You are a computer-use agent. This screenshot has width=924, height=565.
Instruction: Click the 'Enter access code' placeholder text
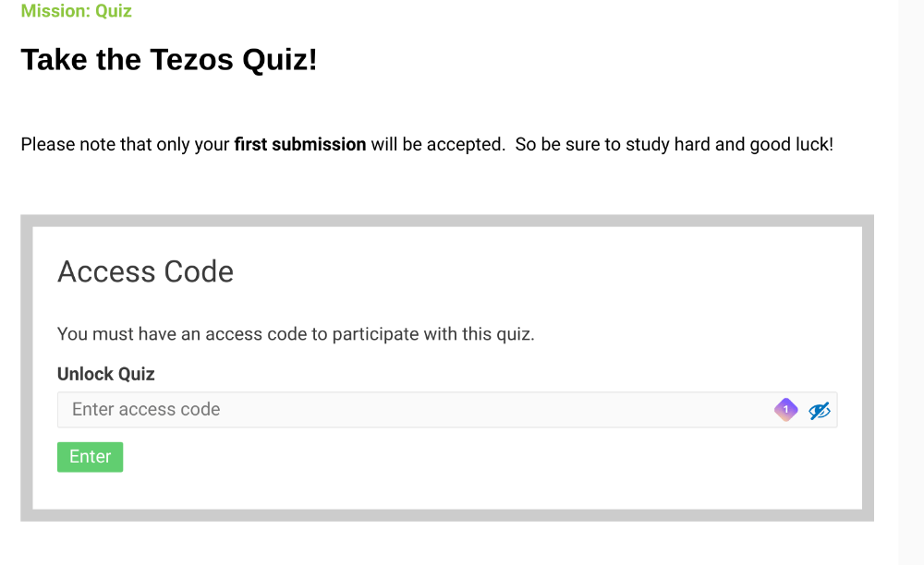146,409
